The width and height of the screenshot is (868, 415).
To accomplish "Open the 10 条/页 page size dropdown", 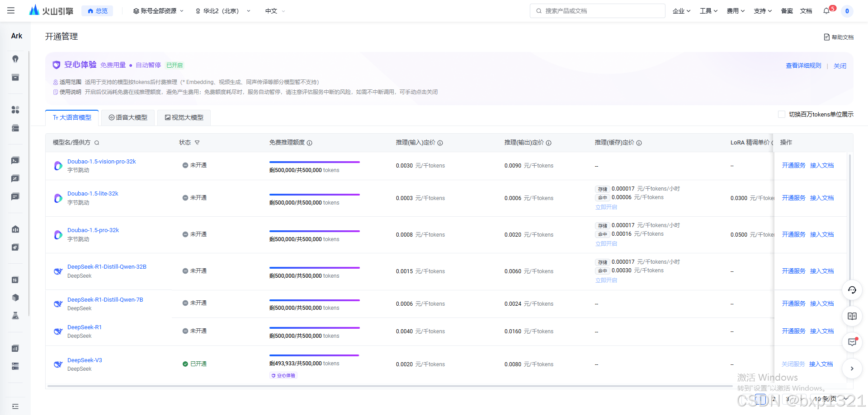I will click(830, 399).
